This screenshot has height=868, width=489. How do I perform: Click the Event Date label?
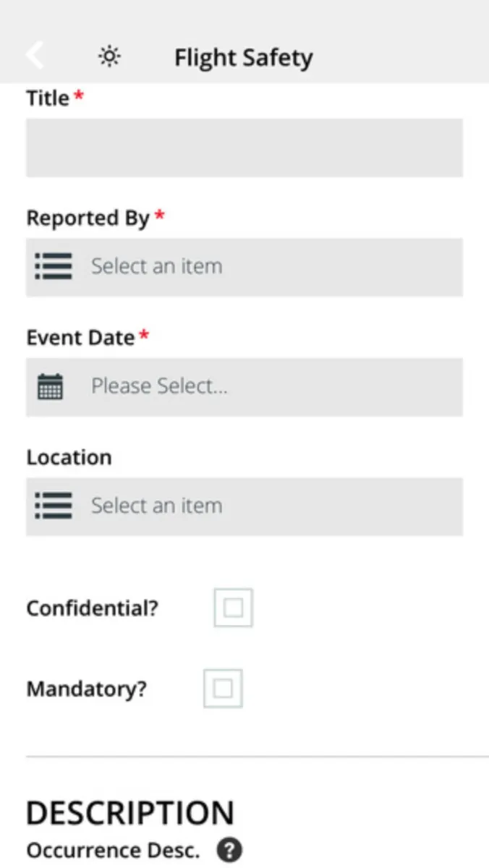click(80, 338)
